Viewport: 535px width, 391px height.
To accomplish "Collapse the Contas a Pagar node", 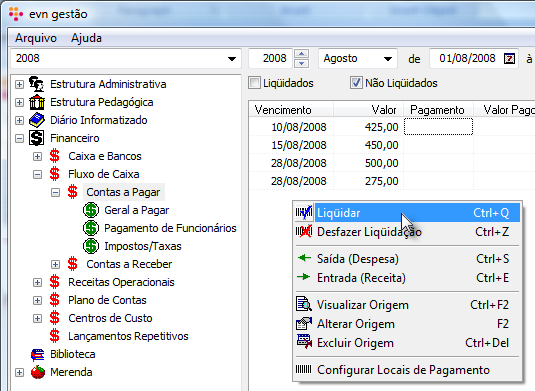I will 55,192.
